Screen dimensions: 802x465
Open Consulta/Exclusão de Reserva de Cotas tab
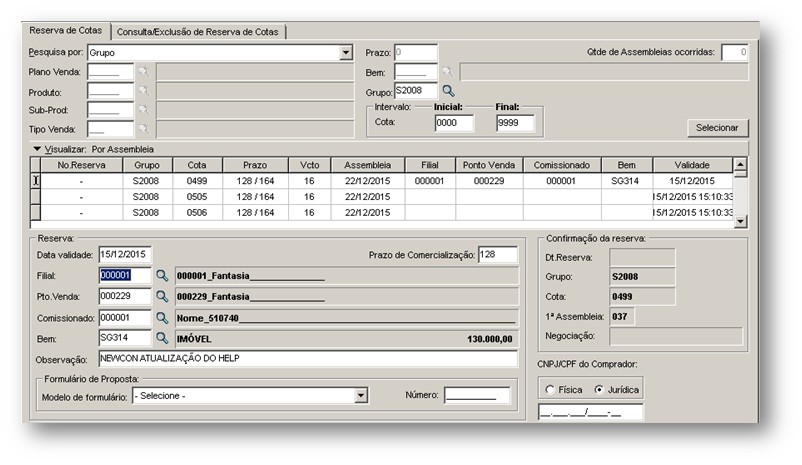tap(197, 32)
